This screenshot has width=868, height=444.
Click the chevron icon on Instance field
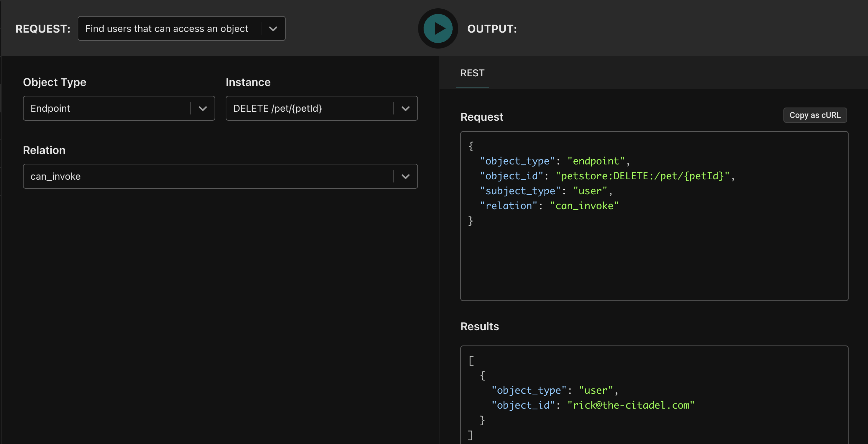[406, 108]
